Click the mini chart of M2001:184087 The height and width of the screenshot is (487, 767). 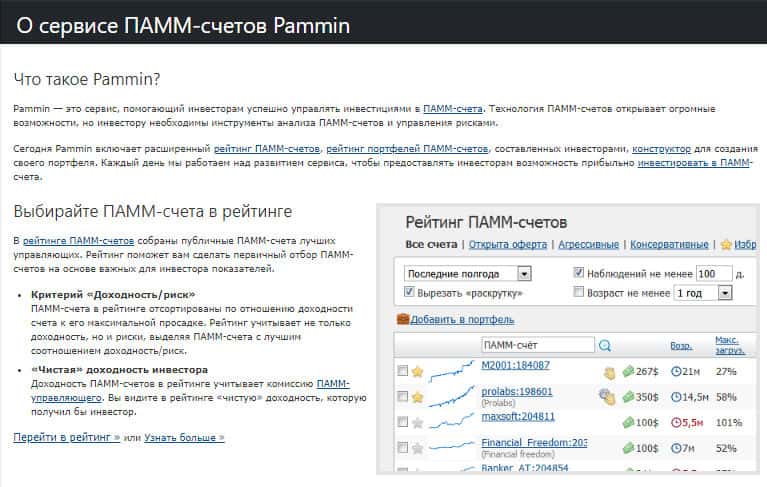tap(451, 371)
